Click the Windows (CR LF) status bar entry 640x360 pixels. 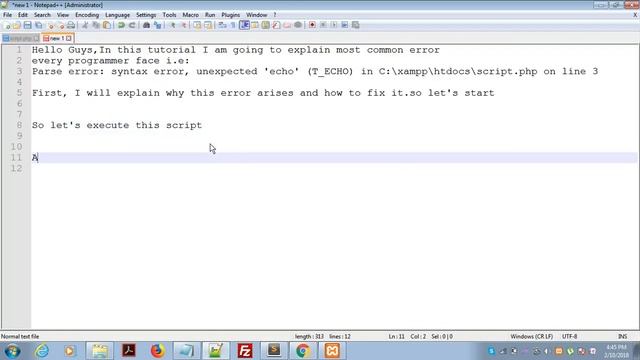coord(531,336)
